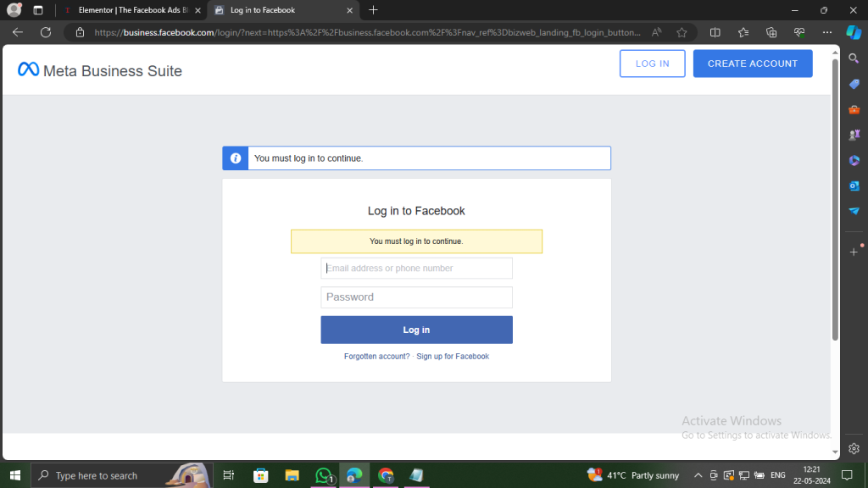The width and height of the screenshot is (868, 488).
Task: Open Sign up for Facebook link
Action: point(453,357)
